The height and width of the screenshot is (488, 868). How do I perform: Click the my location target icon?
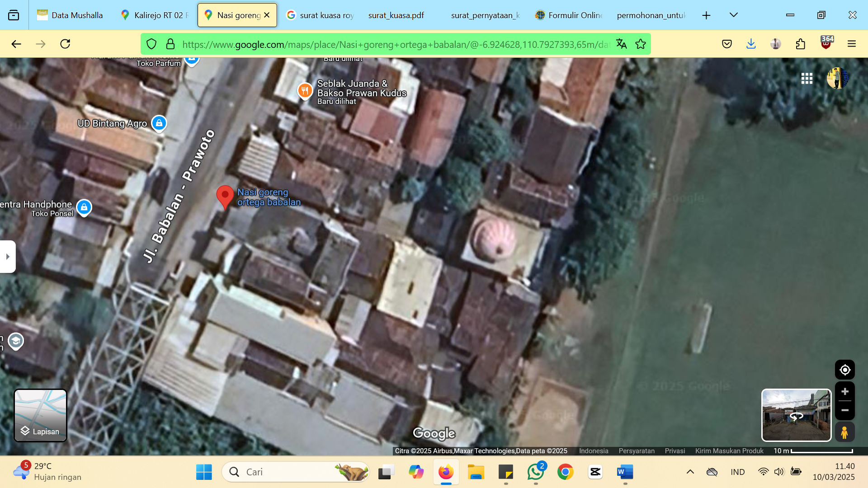tap(844, 370)
